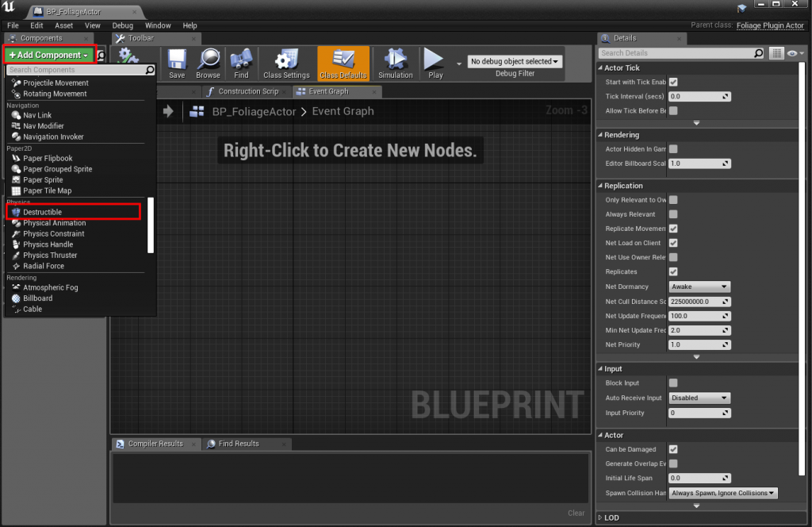Open the Spawn Collision Handling dropdown
The image size is (812, 527).
[723, 493]
